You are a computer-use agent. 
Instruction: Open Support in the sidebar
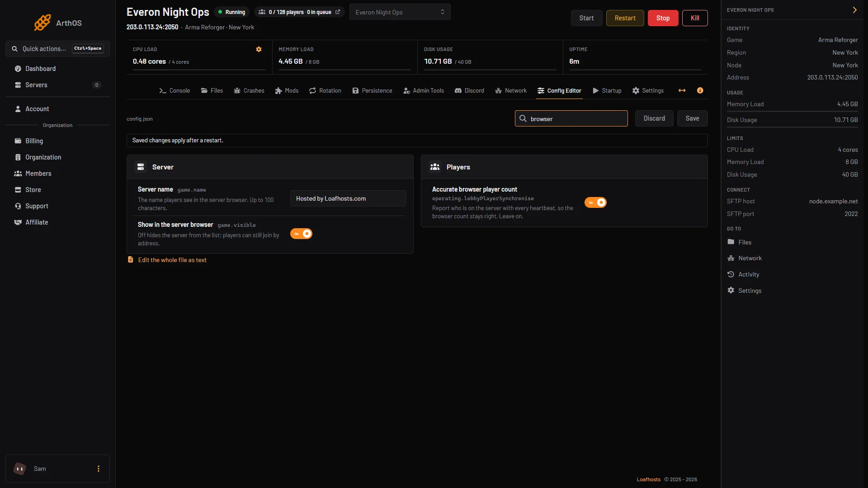pos(57,206)
